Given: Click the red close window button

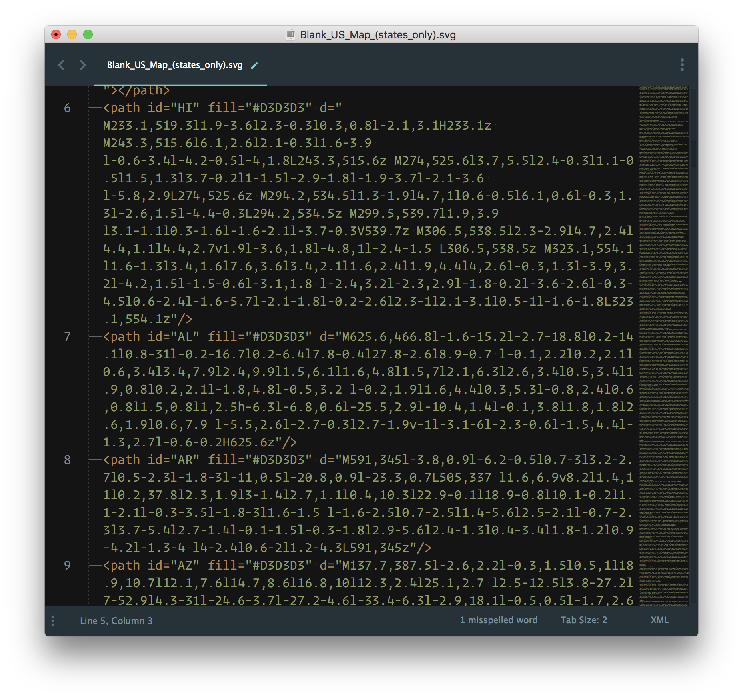Looking at the screenshot, I should pos(56,35).
